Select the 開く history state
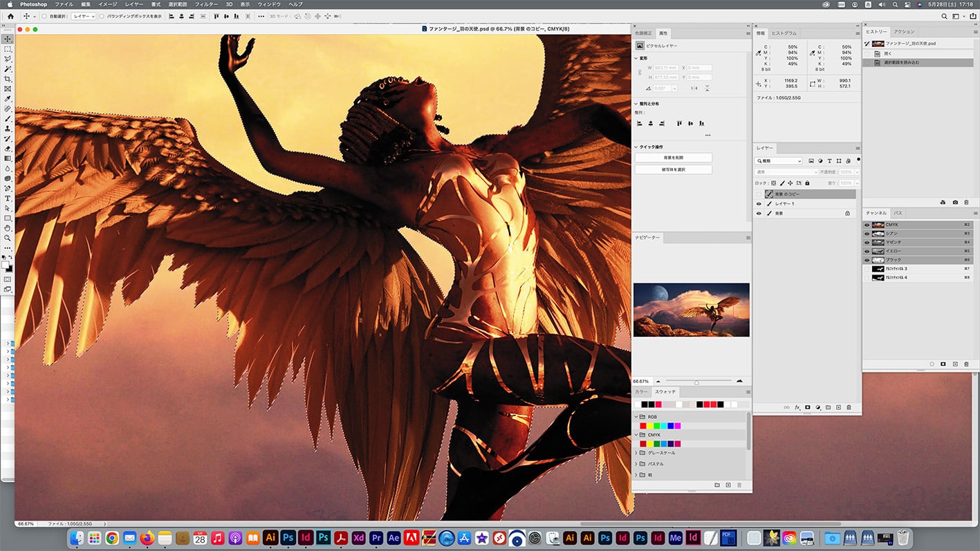 click(917, 53)
